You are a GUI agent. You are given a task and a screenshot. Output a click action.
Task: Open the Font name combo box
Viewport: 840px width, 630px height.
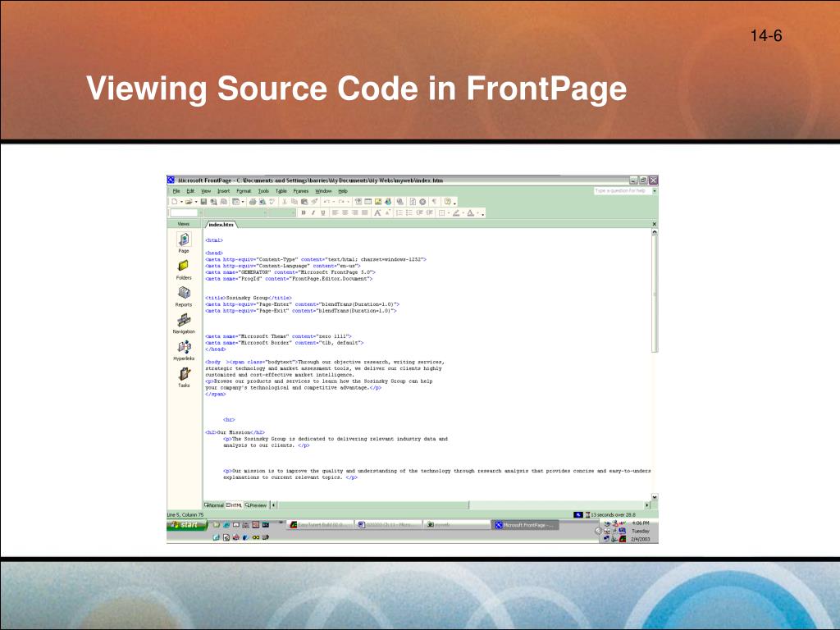click(x=236, y=212)
